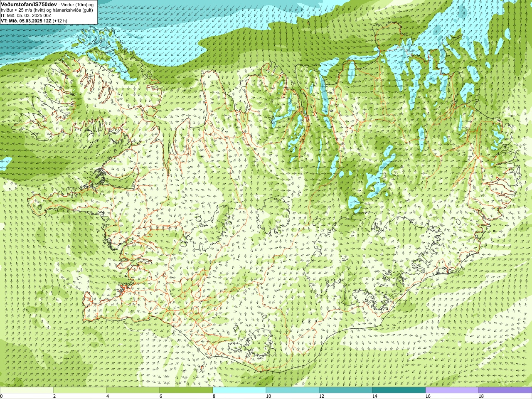This screenshot has width=532, height=399.
Task: Click the scale value "14"
Action: (x=374, y=397)
